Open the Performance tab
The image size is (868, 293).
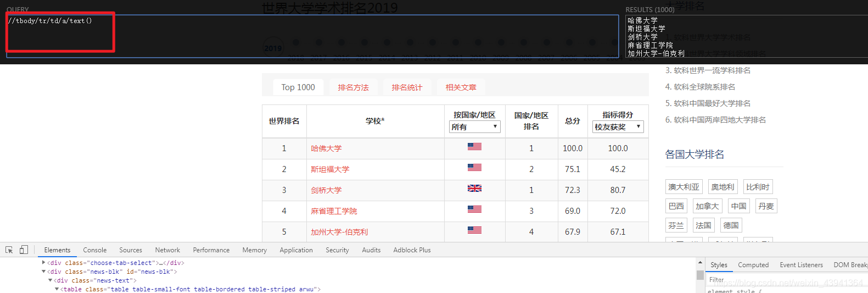coord(211,250)
